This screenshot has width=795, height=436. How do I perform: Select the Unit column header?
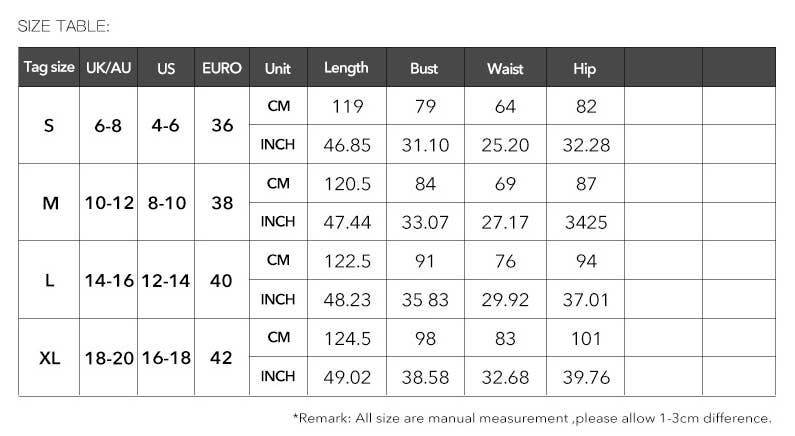[x=278, y=69]
